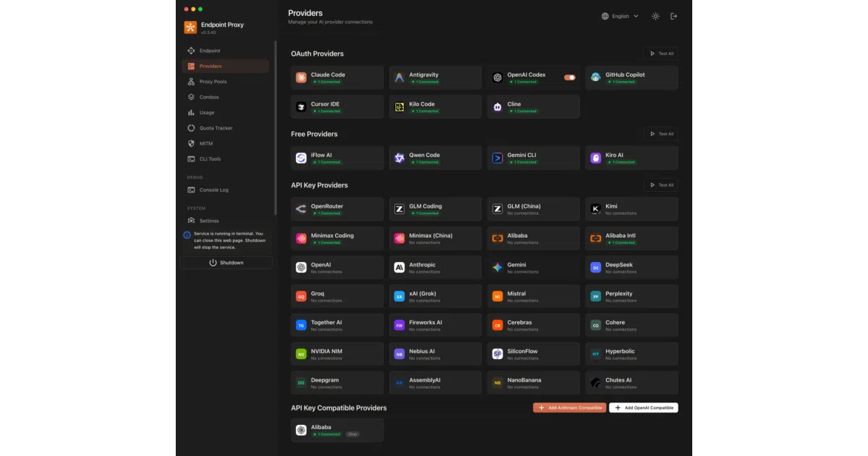Toggle the OpenAI Codex switch off
Viewport: 868px width, 456px height.
(570, 77)
